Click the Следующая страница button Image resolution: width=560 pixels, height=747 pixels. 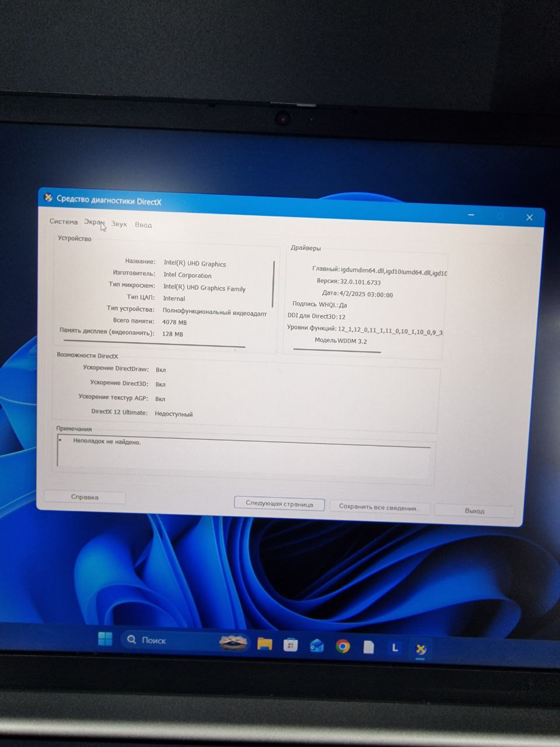pyautogui.click(x=279, y=504)
